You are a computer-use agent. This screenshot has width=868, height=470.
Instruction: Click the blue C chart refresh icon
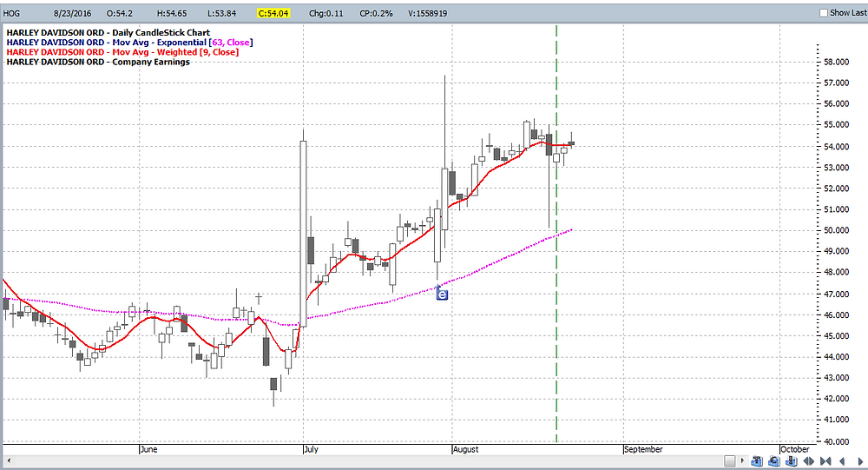click(774, 461)
